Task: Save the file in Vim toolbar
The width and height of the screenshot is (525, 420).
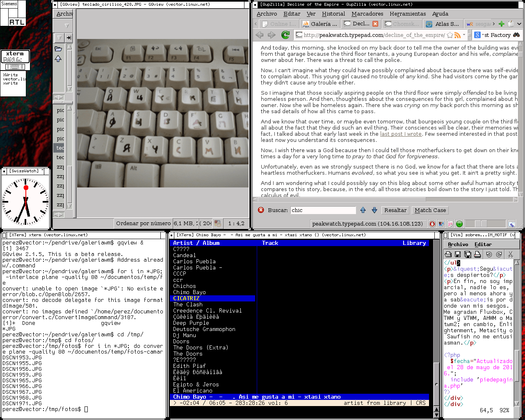Action: [458, 255]
